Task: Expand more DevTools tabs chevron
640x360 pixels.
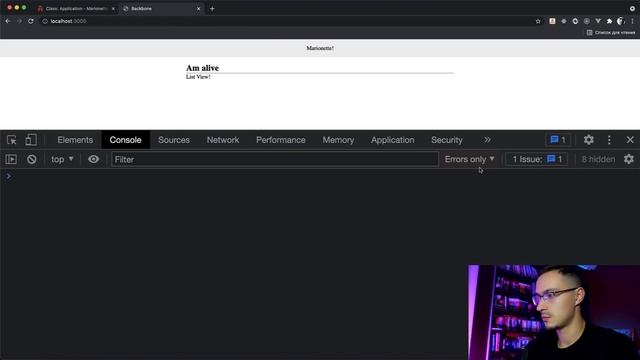Action: 487,140
